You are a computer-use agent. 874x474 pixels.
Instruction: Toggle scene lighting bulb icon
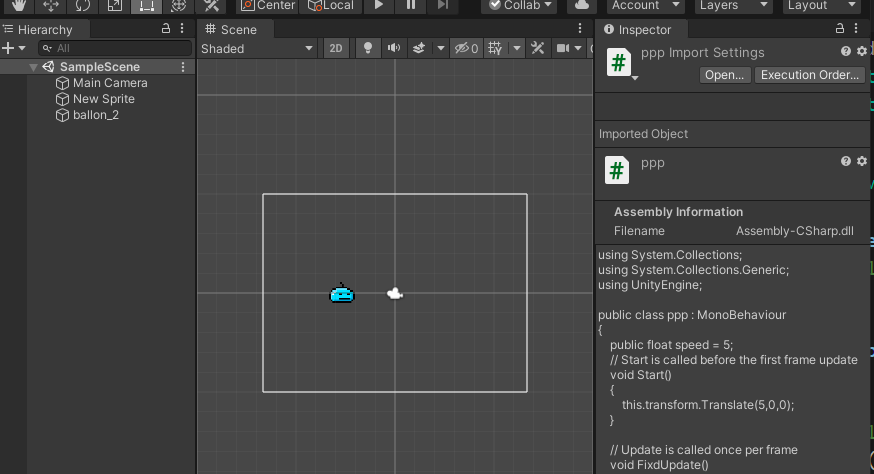[x=367, y=48]
